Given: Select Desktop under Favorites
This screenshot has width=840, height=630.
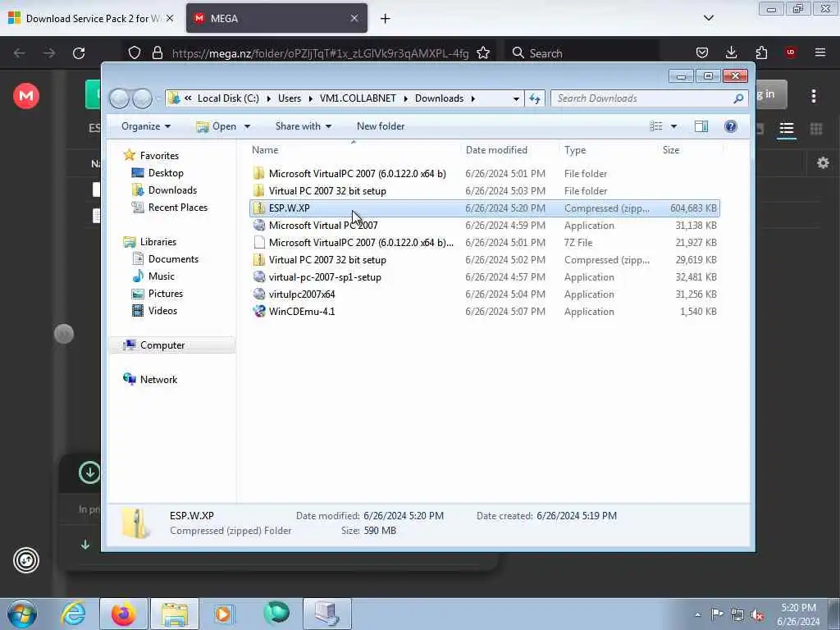Looking at the screenshot, I should [166, 173].
